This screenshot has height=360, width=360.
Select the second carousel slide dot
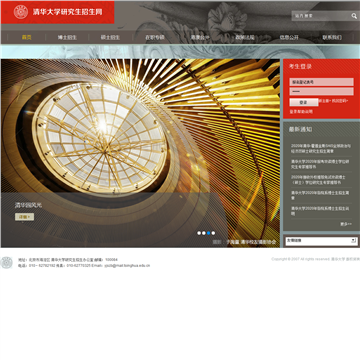(x=204, y=233)
